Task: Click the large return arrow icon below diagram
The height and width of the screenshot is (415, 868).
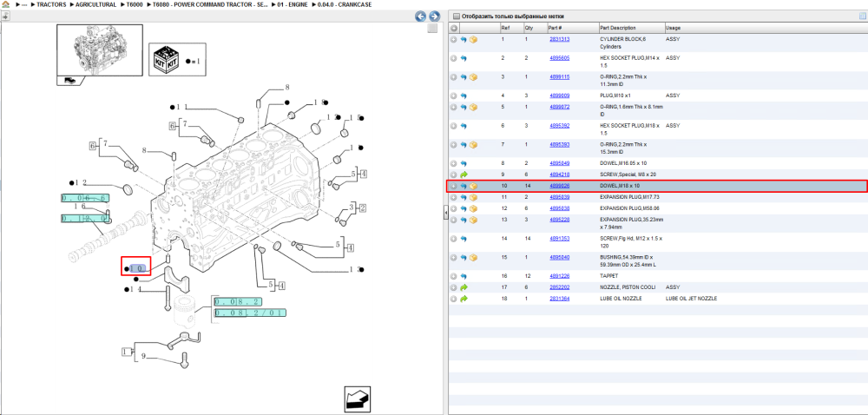Action: (358, 398)
